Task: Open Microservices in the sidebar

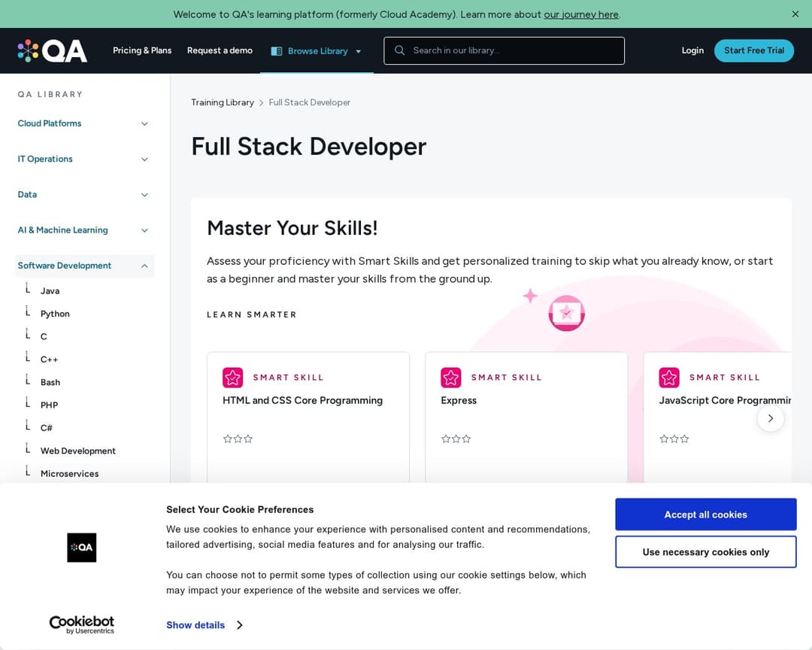Action: pos(69,474)
